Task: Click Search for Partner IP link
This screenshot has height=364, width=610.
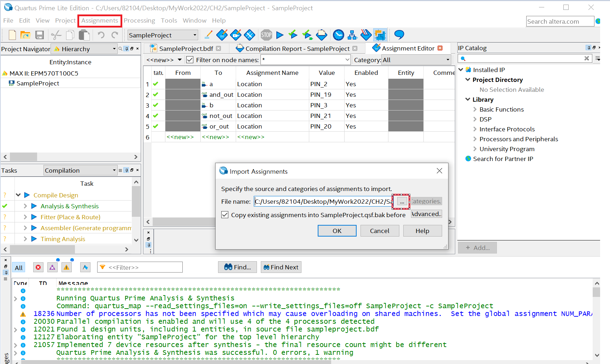Action: click(503, 159)
